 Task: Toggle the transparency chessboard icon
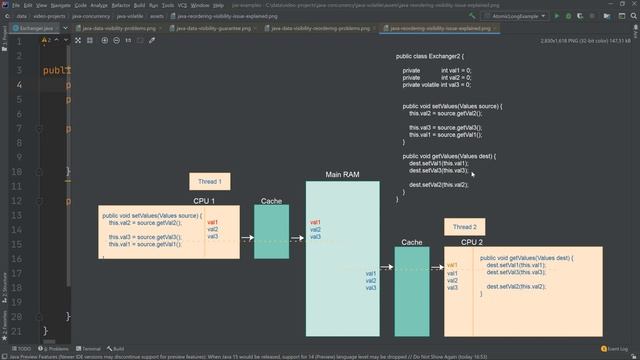coord(78,40)
